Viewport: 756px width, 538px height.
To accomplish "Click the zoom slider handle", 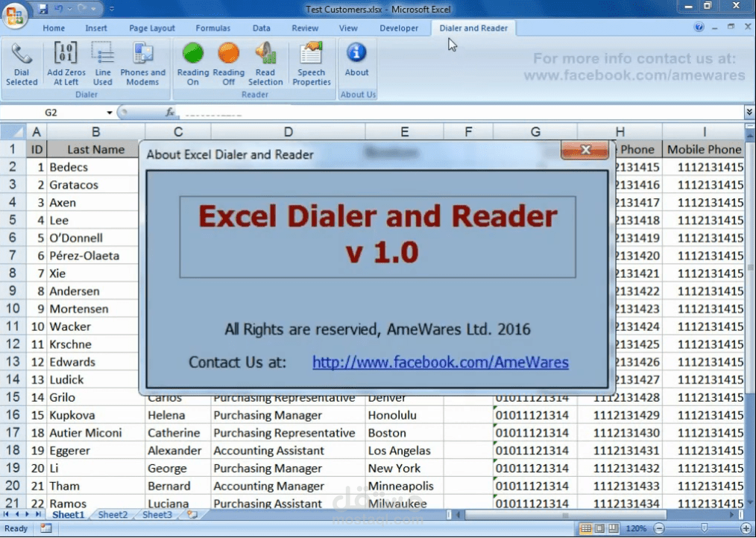I will click(704, 528).
